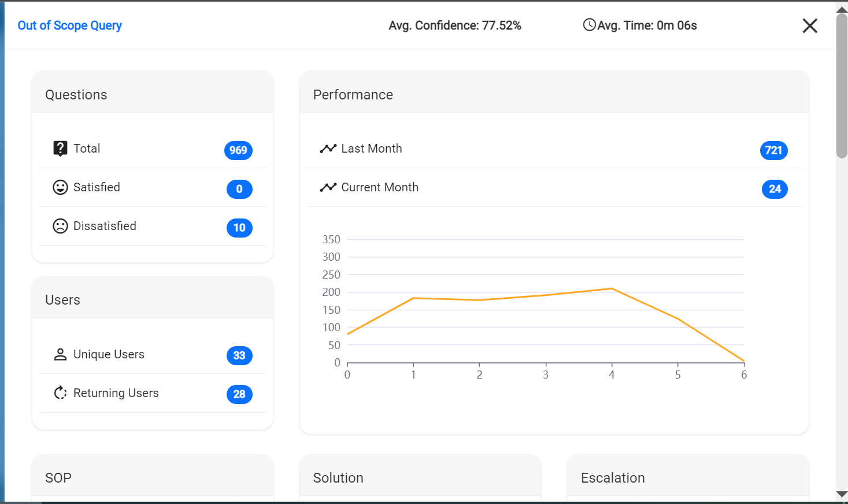Click the Last Month badge 721
Image resolution: width=848 pixels, height=504 pixels.
pos(773,150)
